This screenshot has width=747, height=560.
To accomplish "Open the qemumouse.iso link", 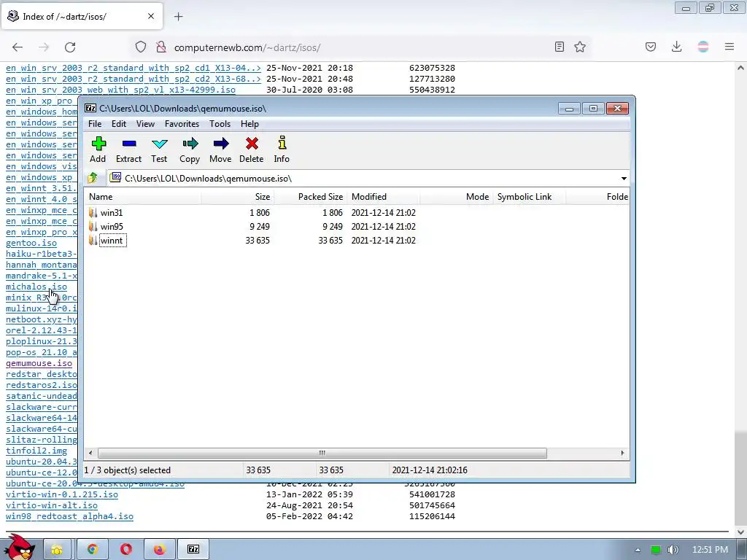I will coord(39,363).
